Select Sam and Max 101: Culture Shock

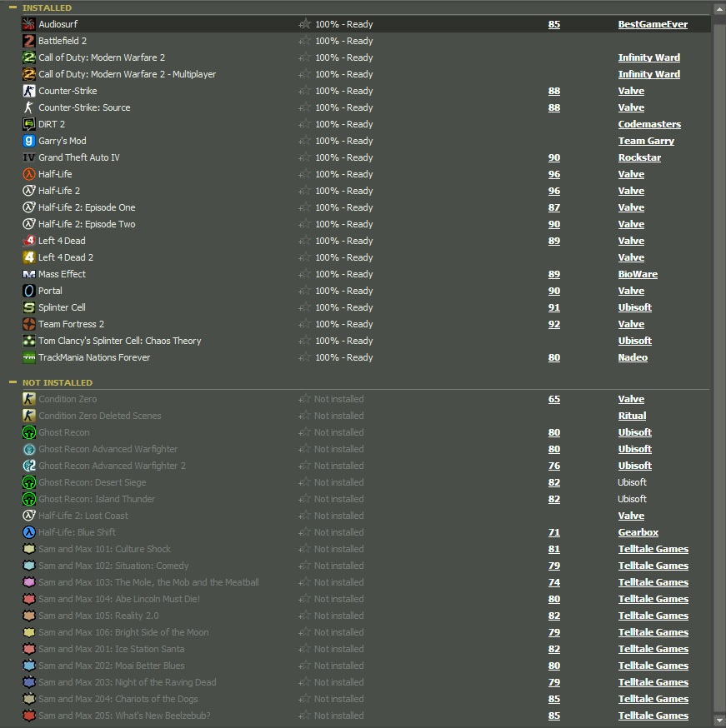click(104, 549)
